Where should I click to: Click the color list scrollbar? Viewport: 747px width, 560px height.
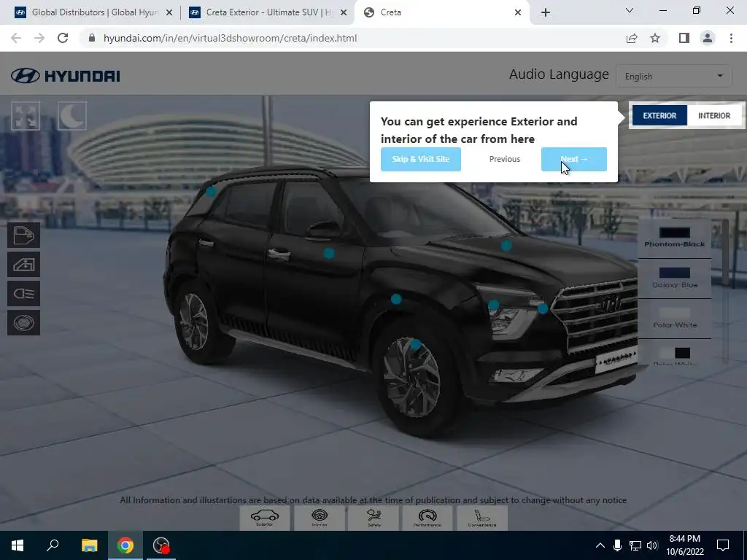[x=725, y=290]
